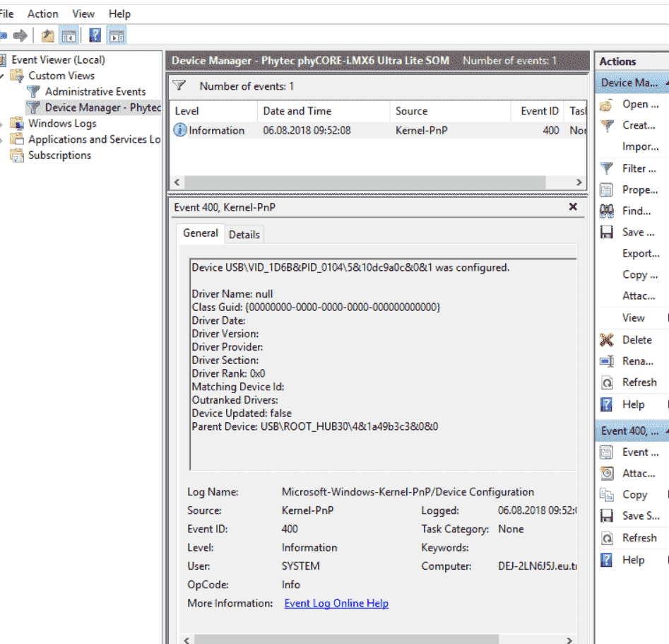
Task: Choose Export Custom View action
Action: [641, 253]
